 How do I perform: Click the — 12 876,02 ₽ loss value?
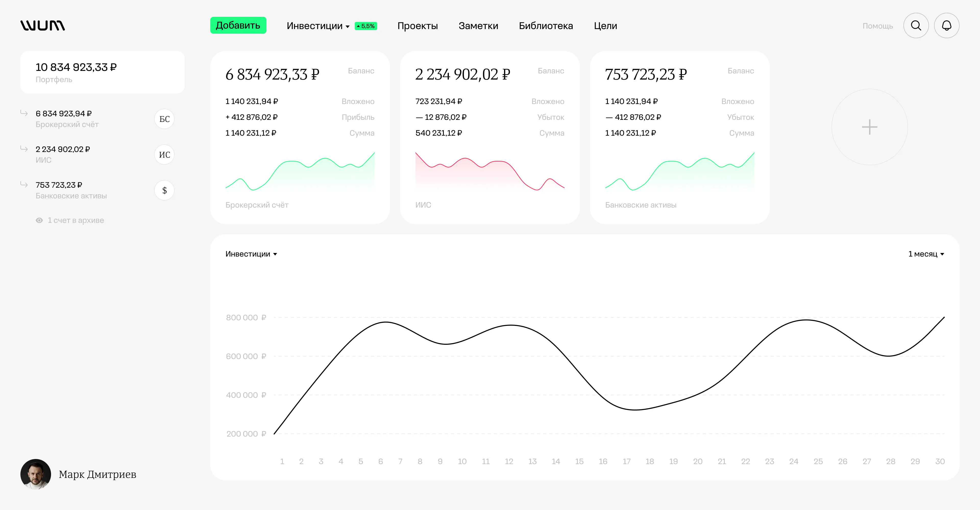[x=441, y=117]
